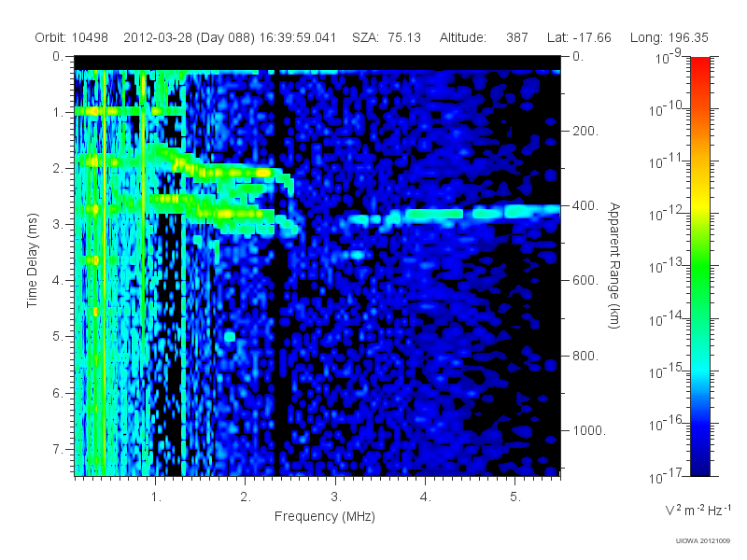
Task: Click the apparent range tick label '0.'
Action: point(578,57)
